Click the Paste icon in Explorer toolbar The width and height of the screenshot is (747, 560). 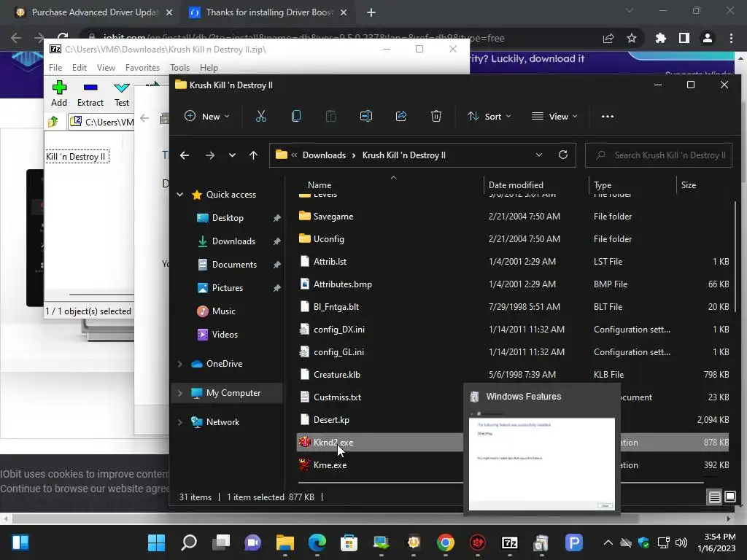[330, 116]
